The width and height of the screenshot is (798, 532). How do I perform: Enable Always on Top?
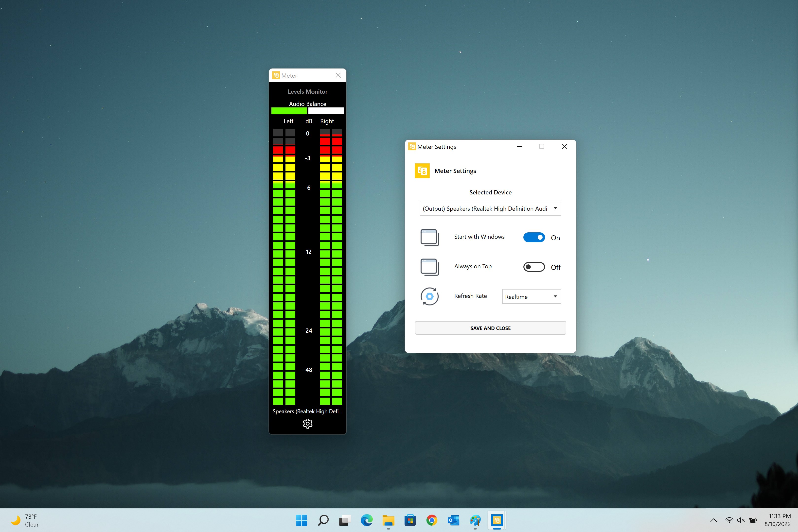tap(533, 267)
